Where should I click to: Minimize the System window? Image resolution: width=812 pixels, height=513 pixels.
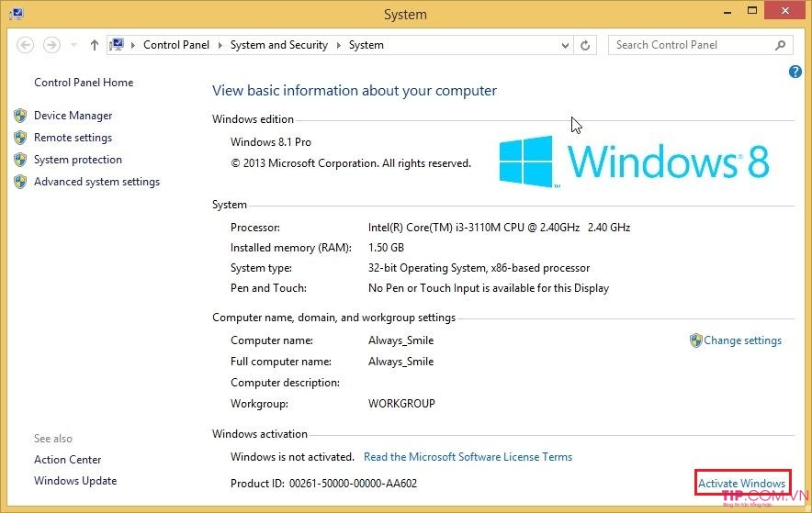coord(727,11)
